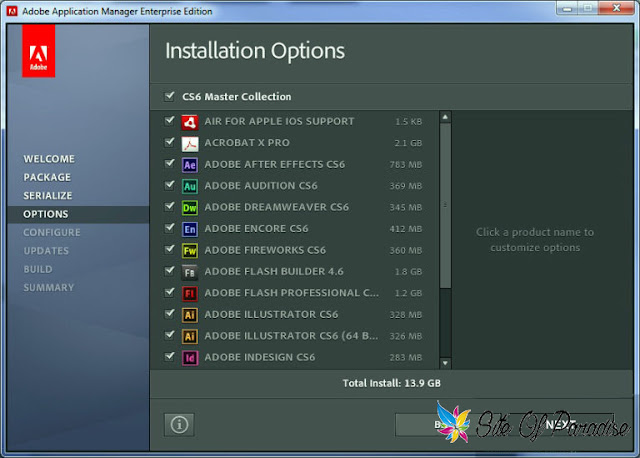Click the Dreamweaver Dw icon
This screenshot has height=458, width=640.
click(x=190, y=207)
